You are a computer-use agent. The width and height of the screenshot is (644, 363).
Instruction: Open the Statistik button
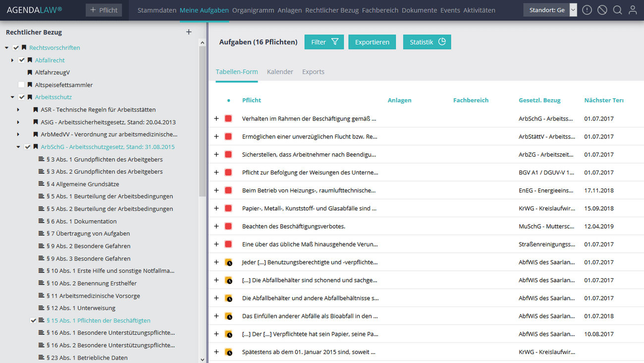click(427, 42)
